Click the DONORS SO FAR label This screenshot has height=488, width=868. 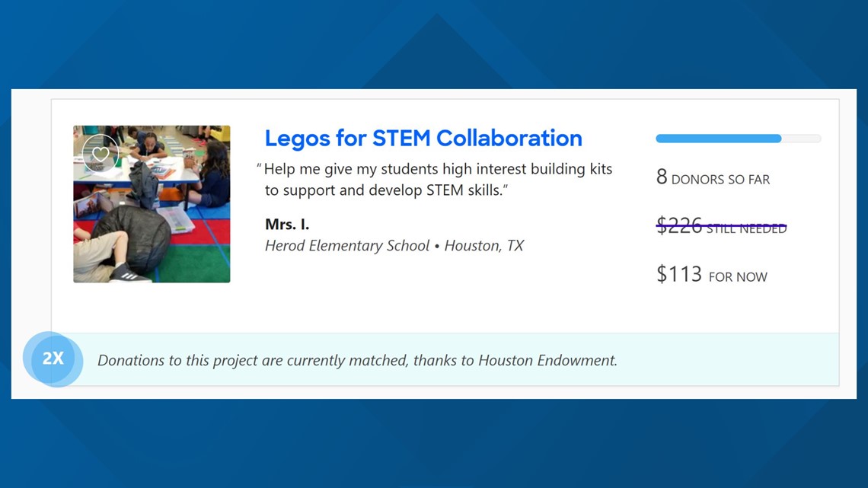point(721,180)
